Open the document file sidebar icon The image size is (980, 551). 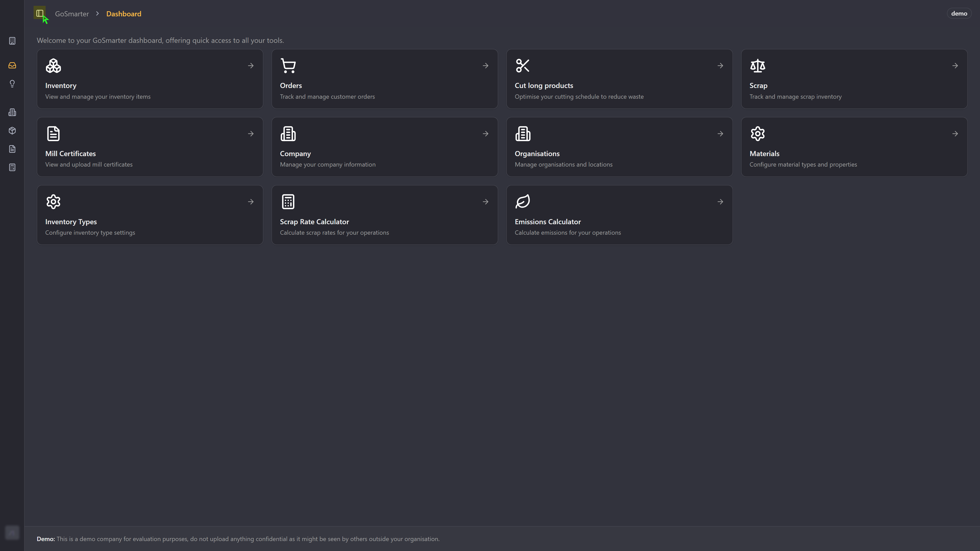click(12, 149)
